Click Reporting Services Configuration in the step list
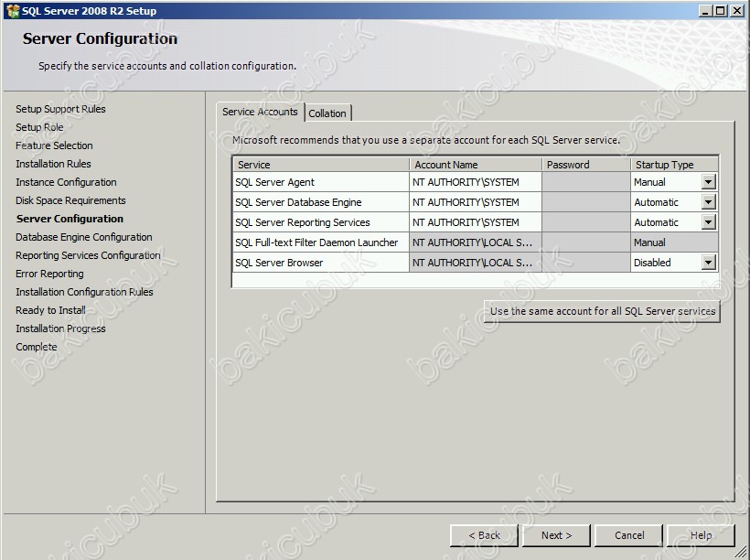This screenshot has width=750, height=560. point(88,255)
